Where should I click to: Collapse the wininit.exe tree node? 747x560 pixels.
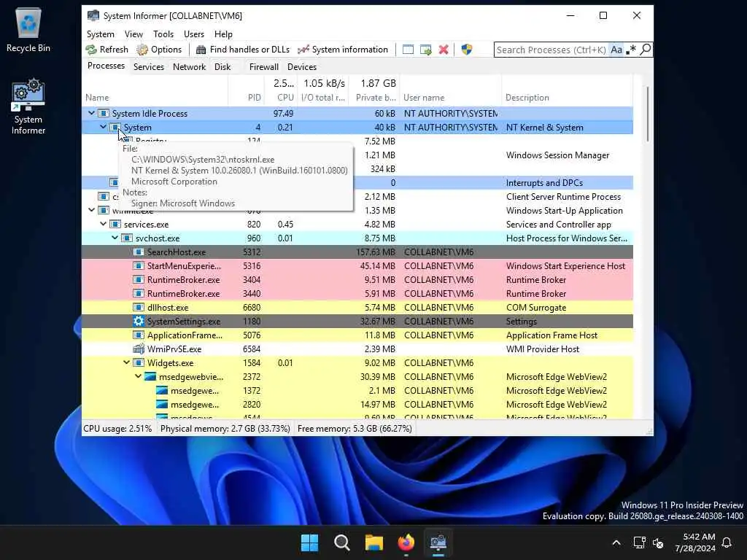[91, 210]
